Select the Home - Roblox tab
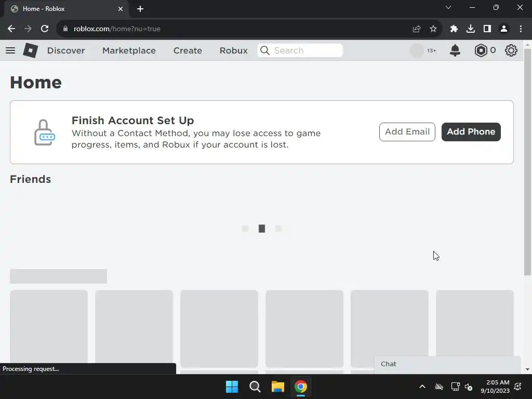 point(66,9)
